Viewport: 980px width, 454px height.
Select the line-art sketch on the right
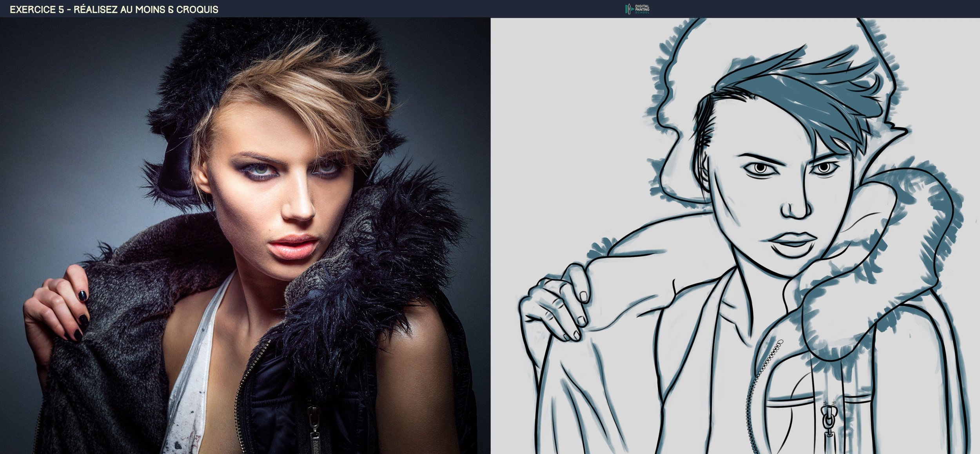pos(735,235)
